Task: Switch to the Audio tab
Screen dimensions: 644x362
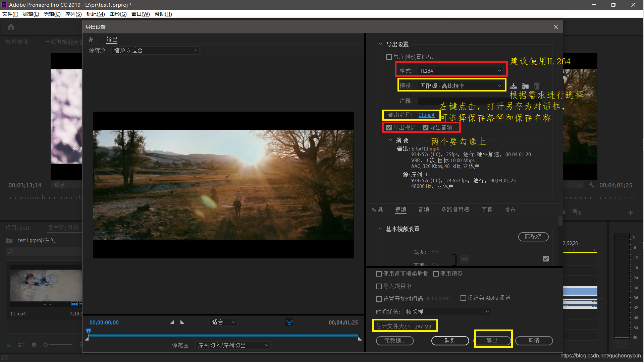Action: [424, 209]
